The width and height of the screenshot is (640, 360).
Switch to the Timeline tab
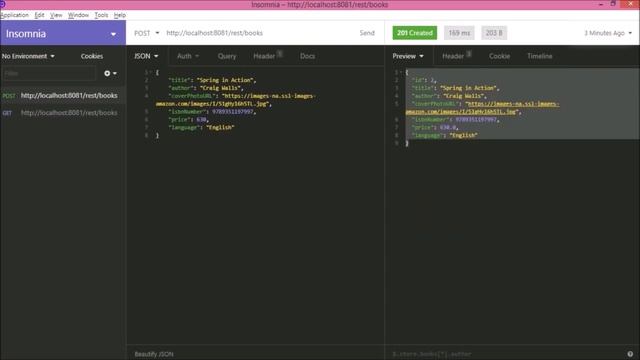pos(540,56)
